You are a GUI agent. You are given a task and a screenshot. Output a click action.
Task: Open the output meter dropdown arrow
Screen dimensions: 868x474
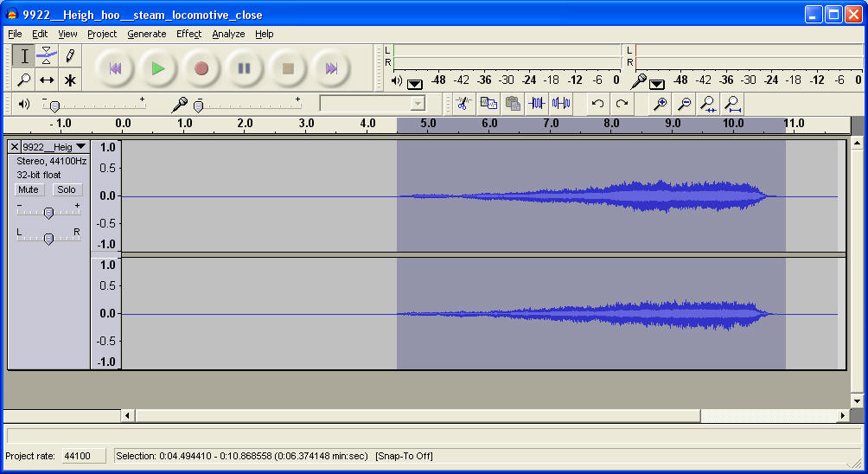tap(415, 83)
